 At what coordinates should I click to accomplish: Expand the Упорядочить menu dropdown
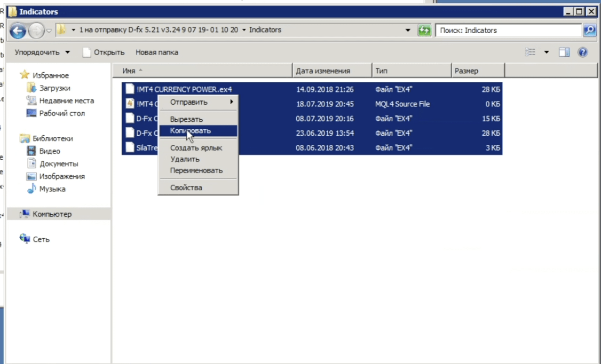coord(42,52)
